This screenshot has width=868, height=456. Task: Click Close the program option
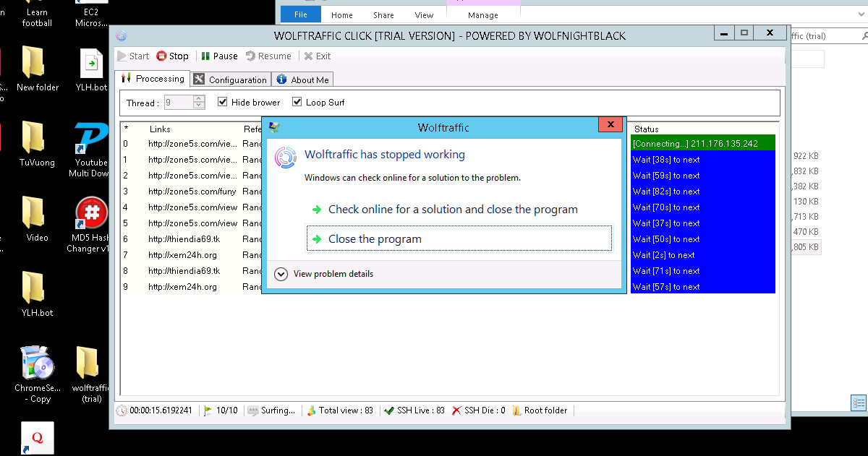[459, 238]
